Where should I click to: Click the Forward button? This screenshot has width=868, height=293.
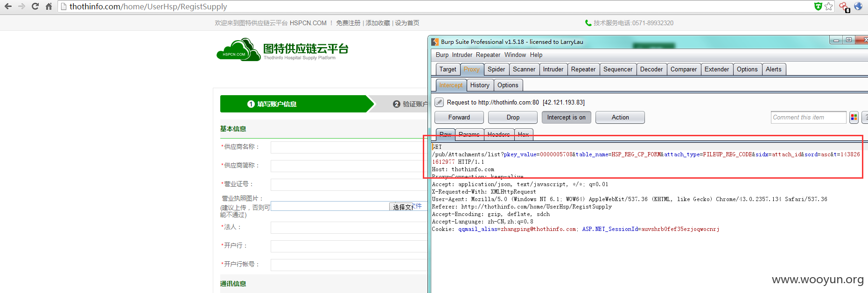click(459, 118)
